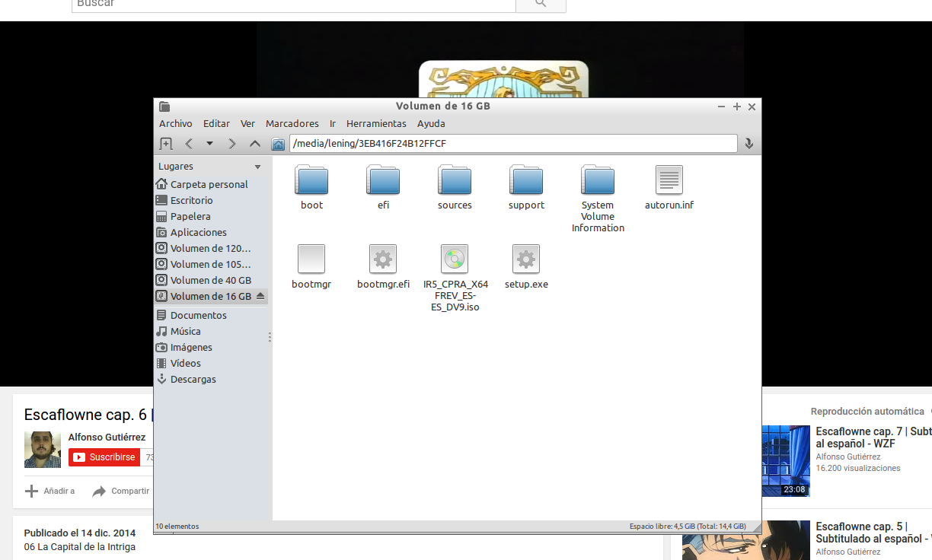
Task: Click Compartir under the video
Action: click(120, 491)
